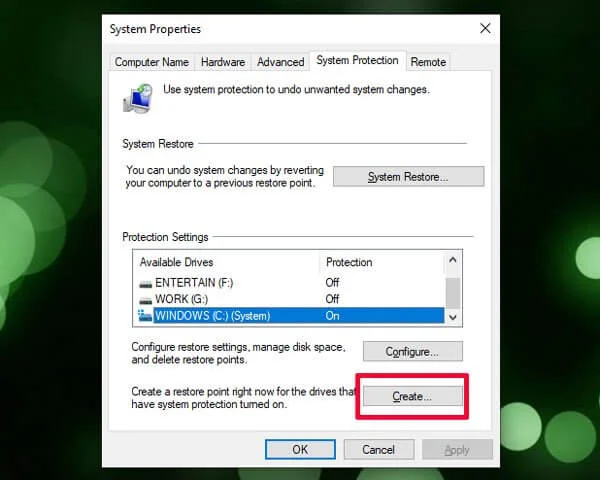Viewport: 600px width, 480px height.
Task: Select the WINDOWS (C:) (System) row
Action: coord(291,316)
